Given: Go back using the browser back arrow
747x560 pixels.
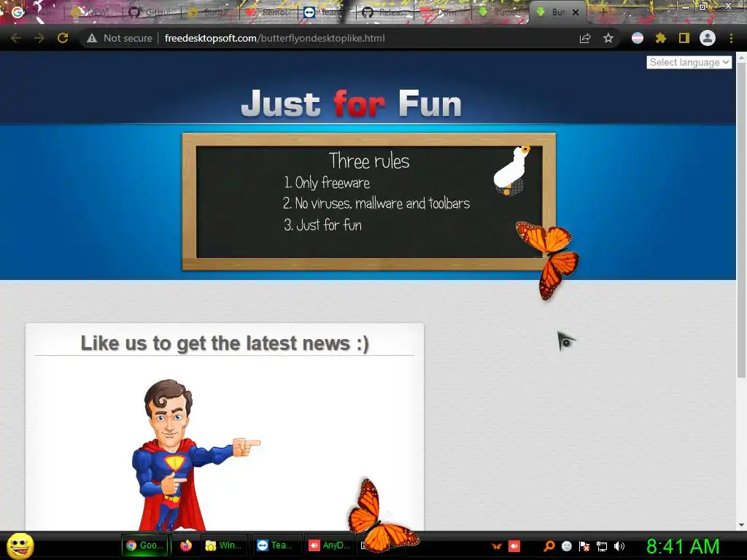Looking at the screenshot, I should pos(16,38).
